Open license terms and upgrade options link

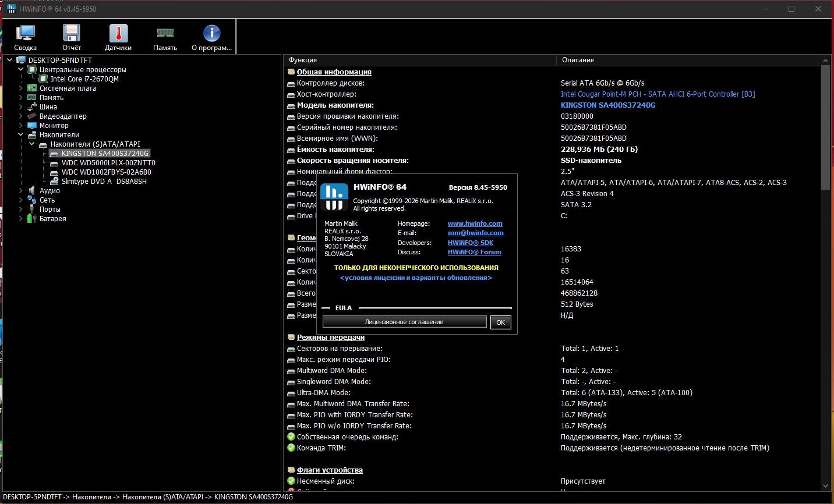[x=416, y=278]
